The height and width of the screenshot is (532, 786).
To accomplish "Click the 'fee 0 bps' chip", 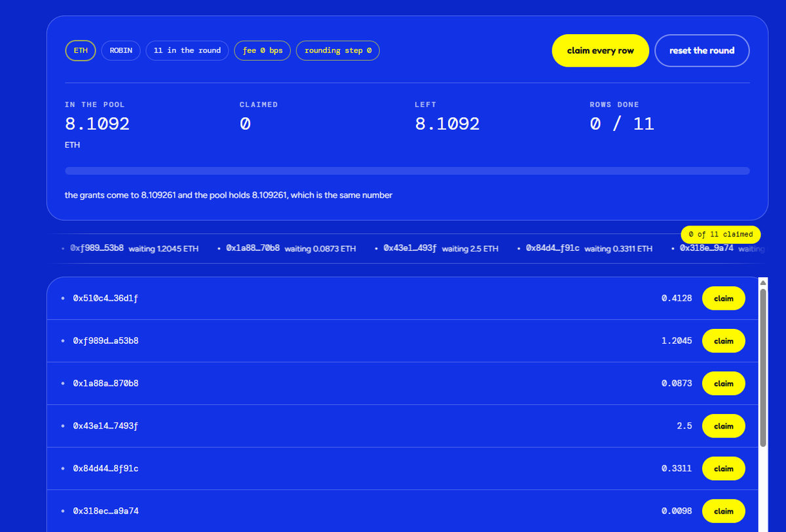I will click(262, 50).
